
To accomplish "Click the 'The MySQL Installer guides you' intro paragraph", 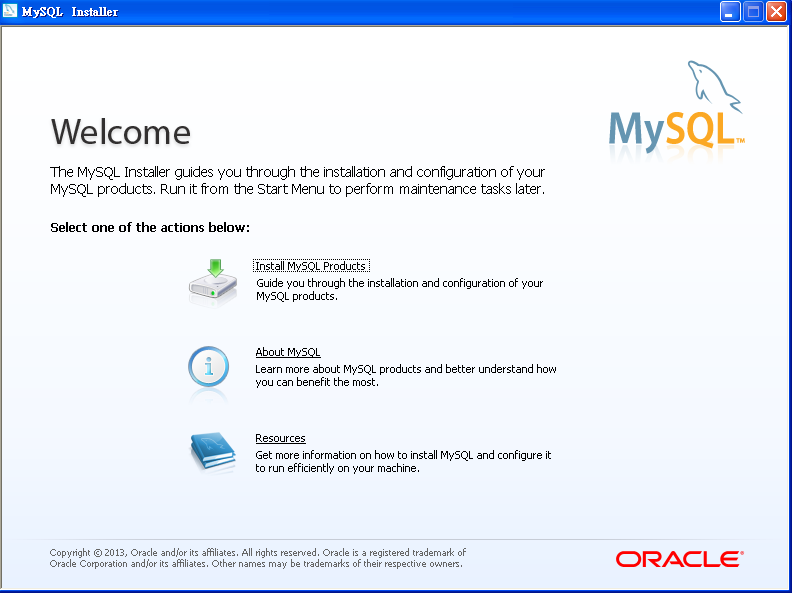I will coord(298,180).
